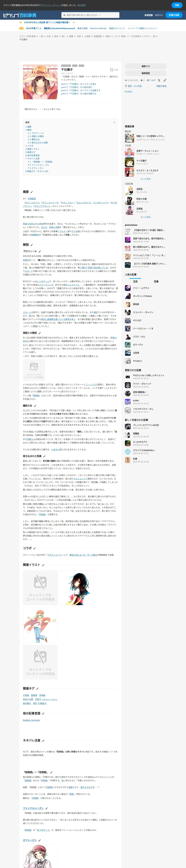Open the 物語シリーズ breadcrumb link
Viewport: 186px width, 868px height.
coord(111,36)
